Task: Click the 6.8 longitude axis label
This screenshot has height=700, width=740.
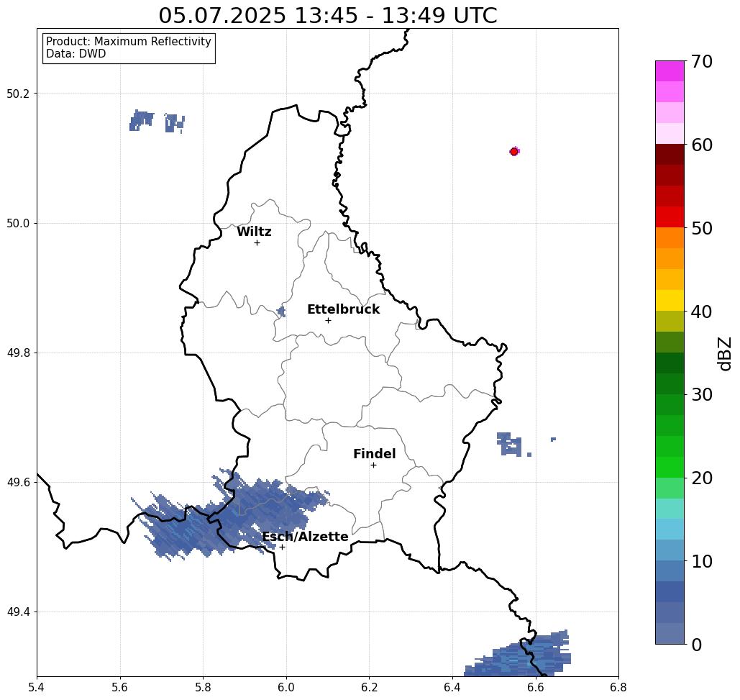Action: [618, 687]
